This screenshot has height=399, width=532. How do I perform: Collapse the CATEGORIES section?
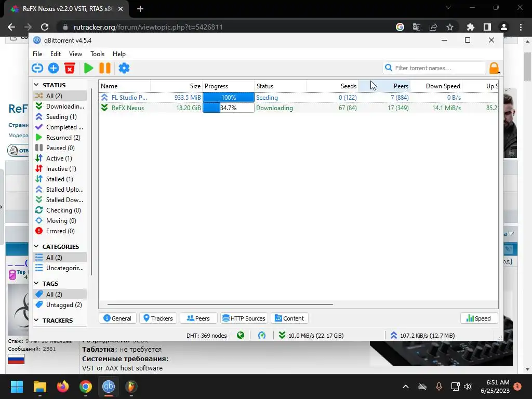click(36, 246)
